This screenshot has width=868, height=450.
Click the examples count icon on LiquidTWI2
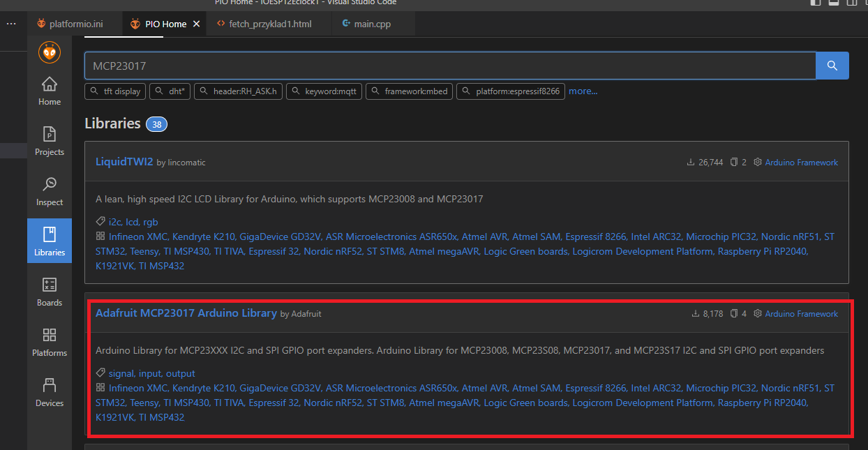tap(734, 163)
